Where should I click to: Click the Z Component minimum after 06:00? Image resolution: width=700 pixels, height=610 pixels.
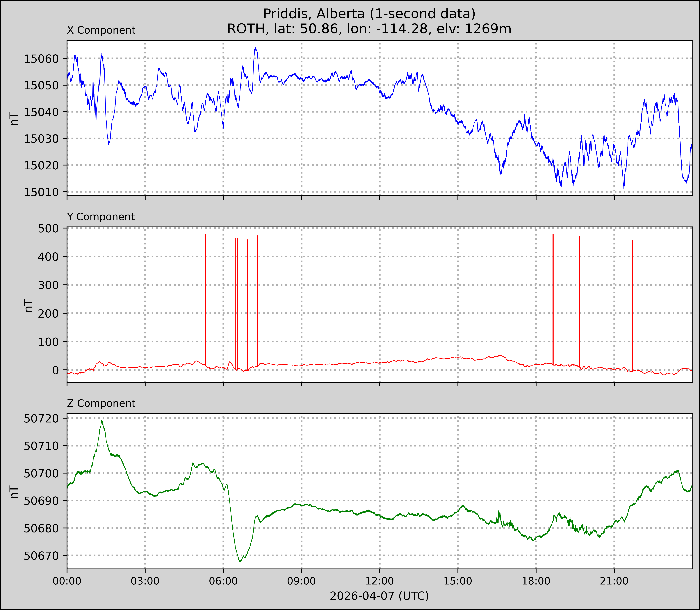pos(240,561)
